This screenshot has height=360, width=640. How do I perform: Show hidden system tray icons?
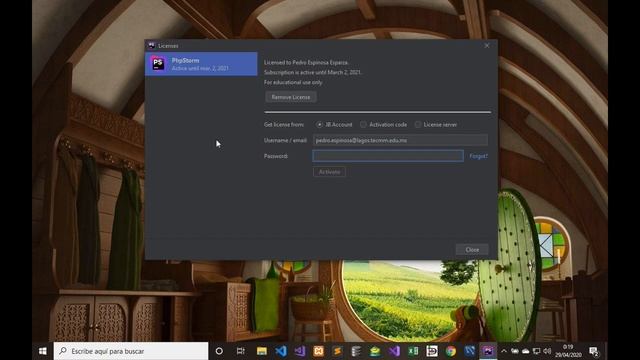(x=504, y=351)
